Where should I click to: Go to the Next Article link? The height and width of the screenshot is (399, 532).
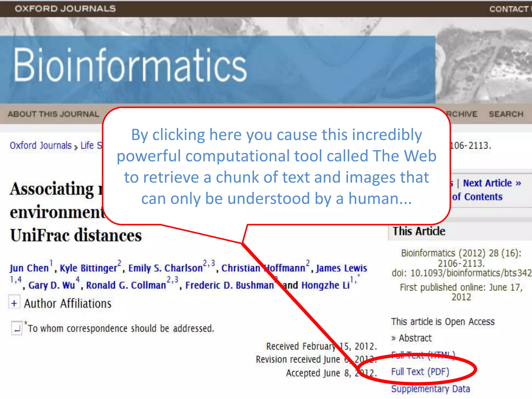[x=492, y=183]
